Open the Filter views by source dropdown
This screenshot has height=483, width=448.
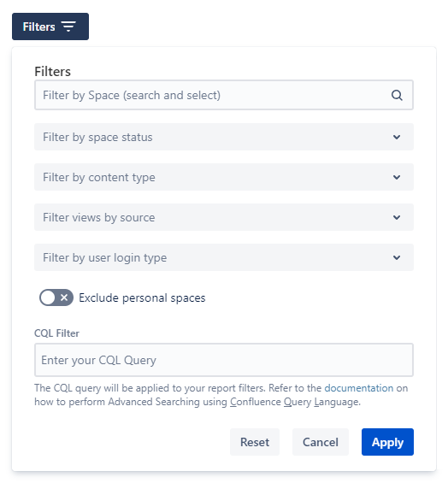click(224, 217)
